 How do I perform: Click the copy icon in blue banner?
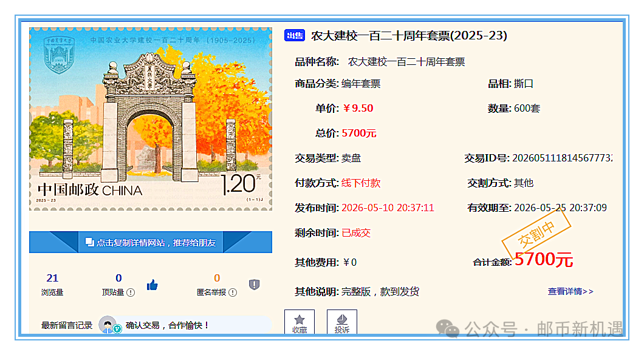tap(89, 242)
